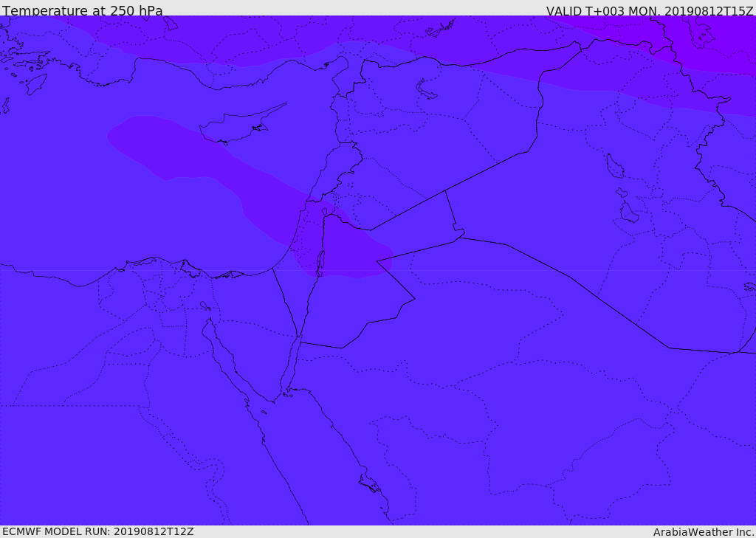
Task: Click the 'VALID T+003 MON. 20190812T15Z' label
Action: coord(650,10)
